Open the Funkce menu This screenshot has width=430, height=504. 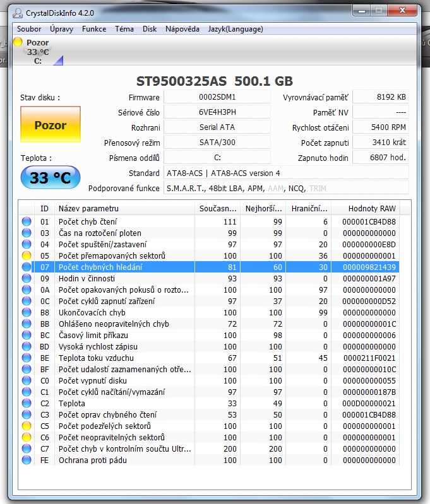pyautogui.click(x=94, y=29)
